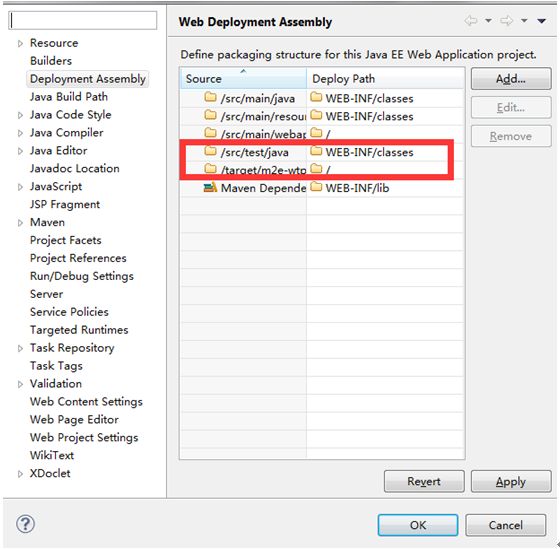Click the help question mark icon

(x=25, y=524)
